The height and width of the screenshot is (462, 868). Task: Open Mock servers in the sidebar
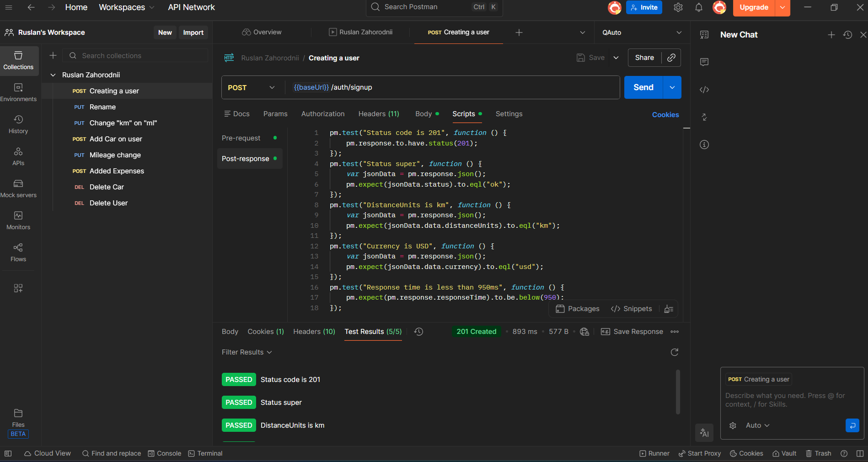18,188
